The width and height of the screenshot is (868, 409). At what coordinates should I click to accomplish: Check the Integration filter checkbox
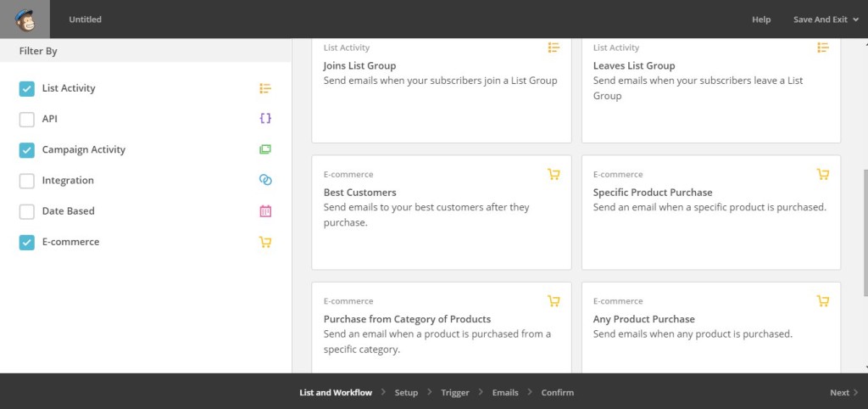(26, 181)
